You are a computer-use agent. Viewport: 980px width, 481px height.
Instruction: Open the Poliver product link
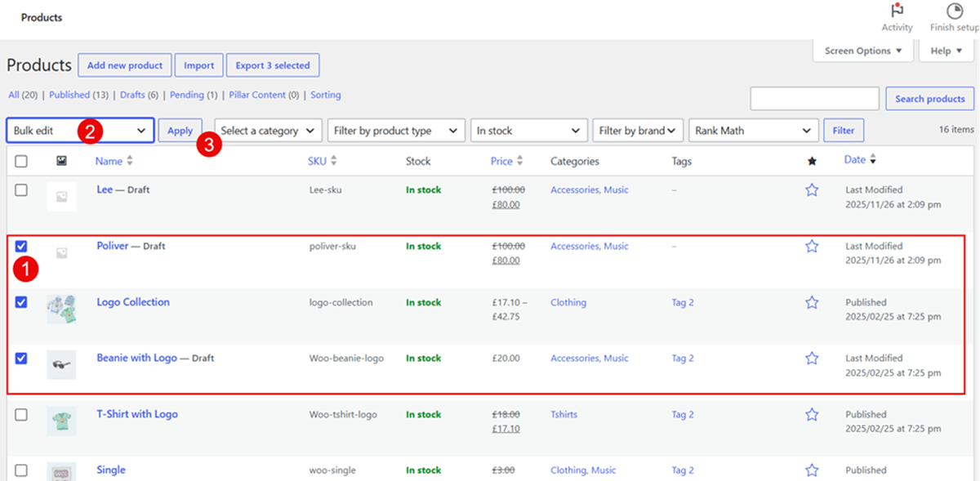click(113, 246)
